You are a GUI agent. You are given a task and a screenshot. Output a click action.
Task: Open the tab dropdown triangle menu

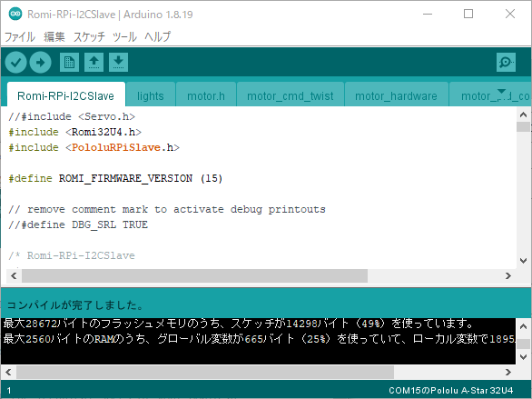501,92
